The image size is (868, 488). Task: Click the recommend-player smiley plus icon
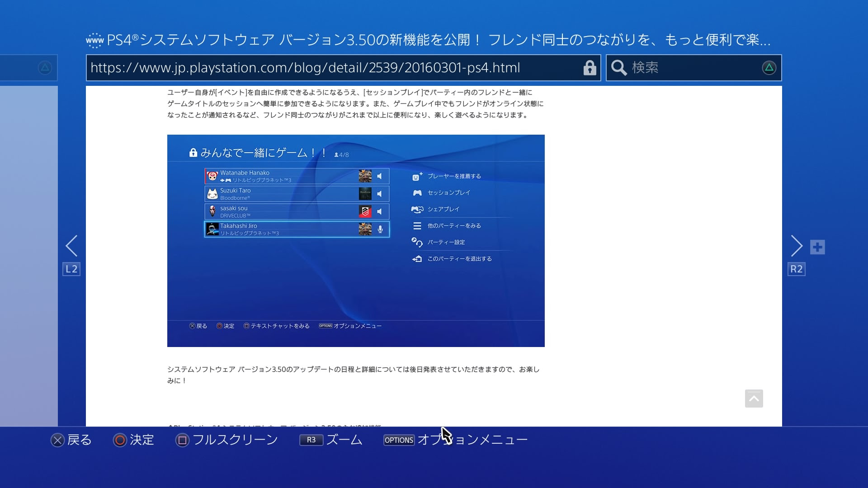coord(417,176)
